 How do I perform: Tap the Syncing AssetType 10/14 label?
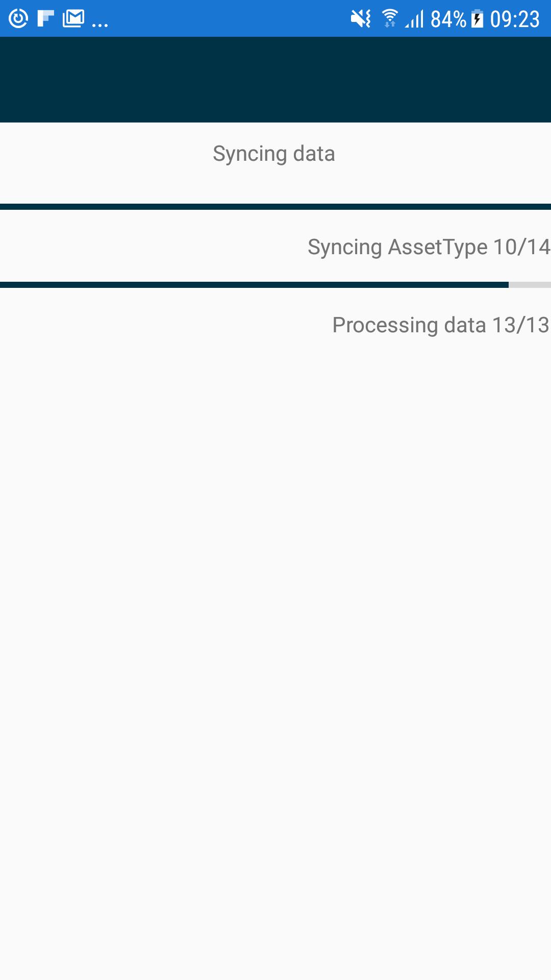point(429,247)
